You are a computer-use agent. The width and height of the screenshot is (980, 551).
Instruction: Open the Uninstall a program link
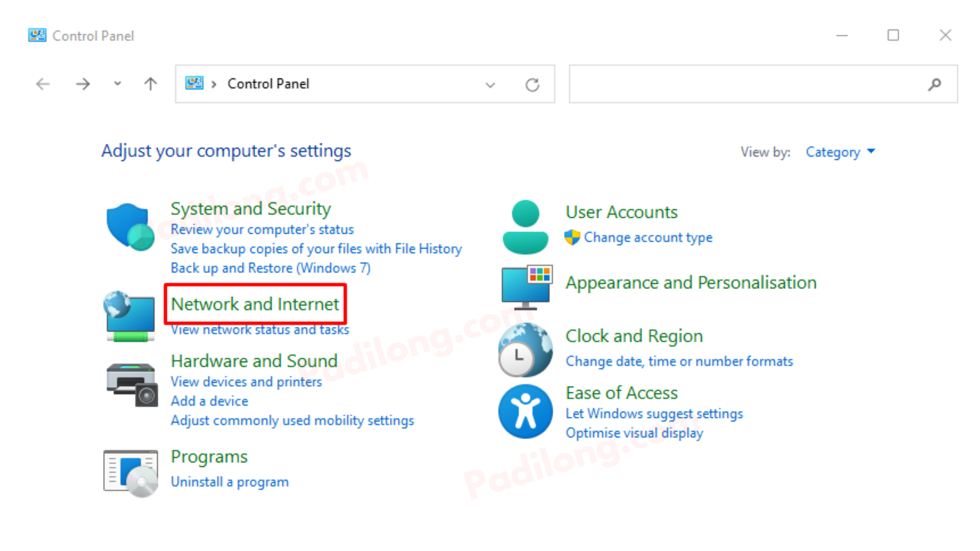coord(230,482)
